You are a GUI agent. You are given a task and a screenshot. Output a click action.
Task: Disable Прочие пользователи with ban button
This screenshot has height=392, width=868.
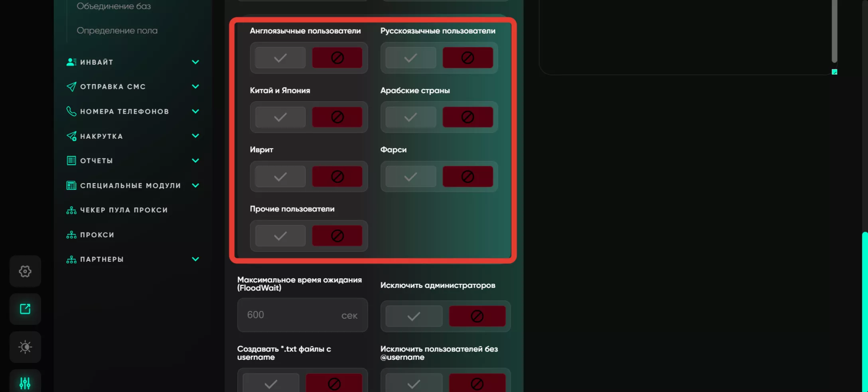(337, 236)
